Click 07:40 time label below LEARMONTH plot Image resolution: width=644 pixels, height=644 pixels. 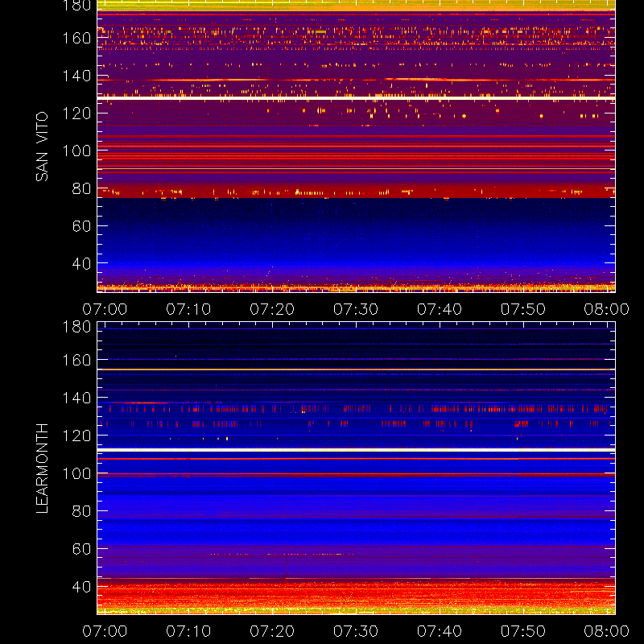tap(440, 631)
